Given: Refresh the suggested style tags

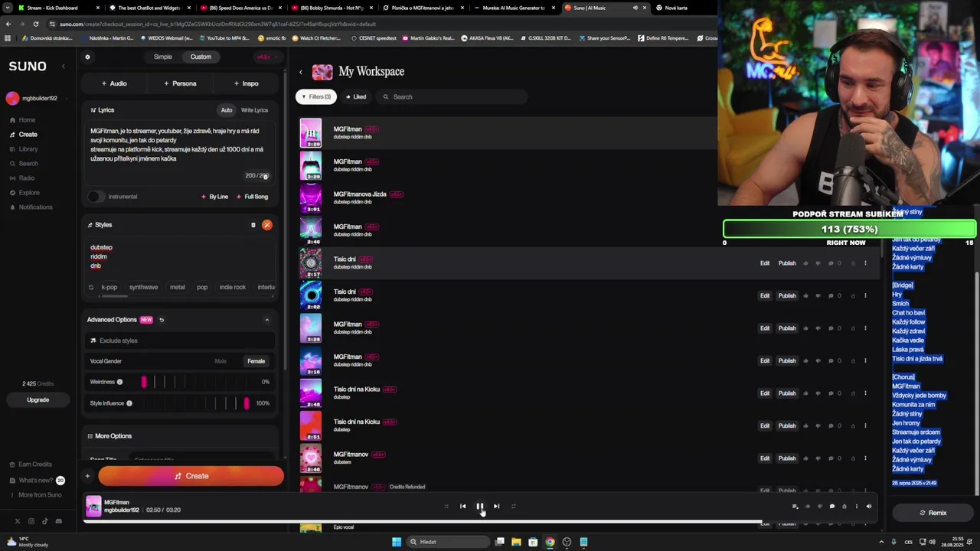Looking at the screenshot, I should pos(91,287).
